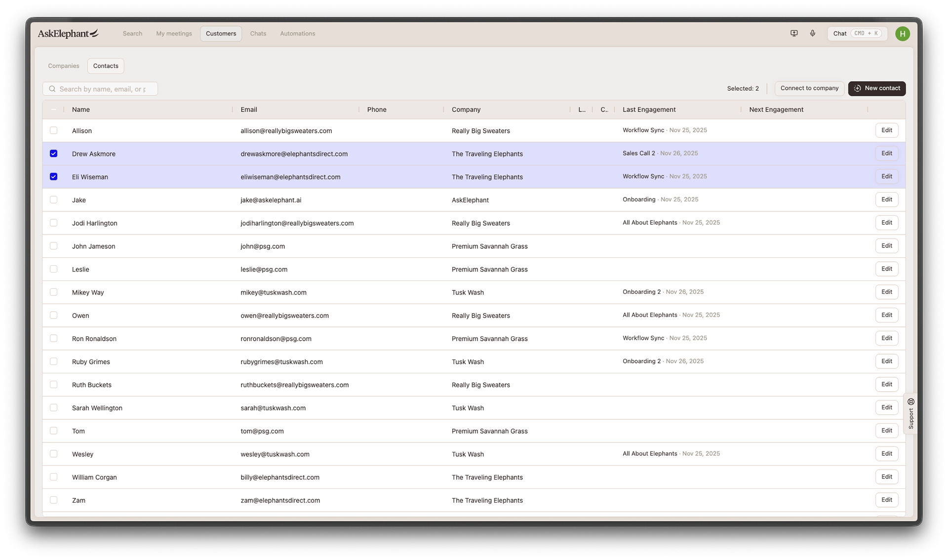Click ruthbuckets@reallybigsweaters.com email
The width and height of the screenshot is (948, 560).
(294, 385)
